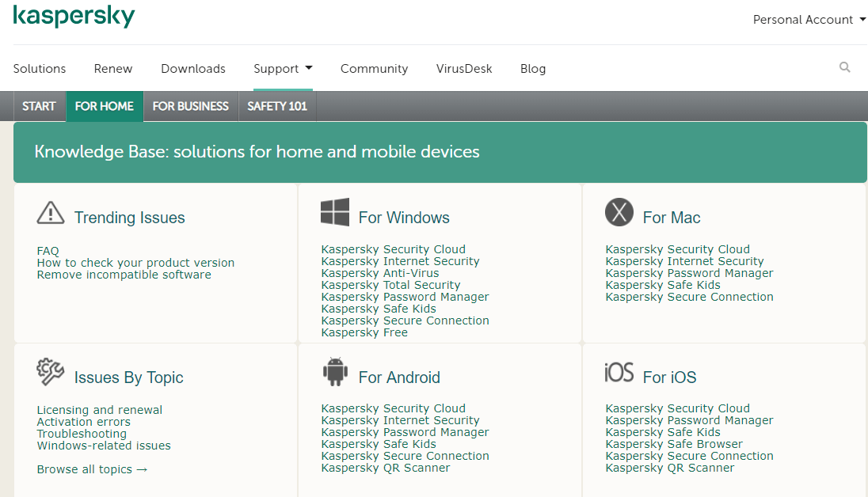Viewport: 868px width, 497px height.
Task: Click the Mac X logo icon
Action: coord(619,212)
